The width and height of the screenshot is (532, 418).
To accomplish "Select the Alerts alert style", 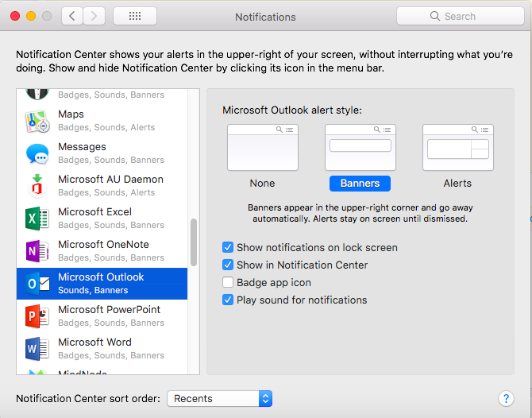I will [x=457, y=148].
